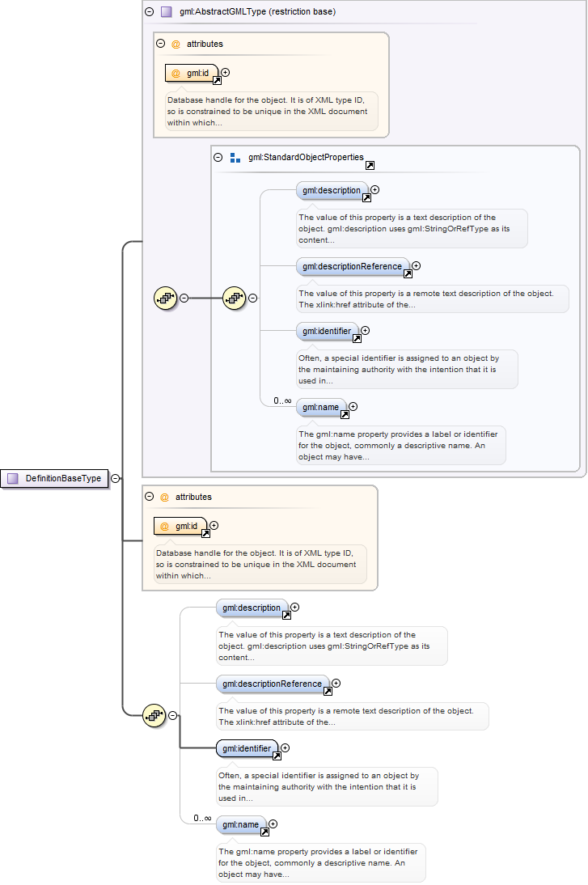Collapse the gml:StandardObjectProperties group
Viewport: 588px width, 885px height.
point(218,158)
